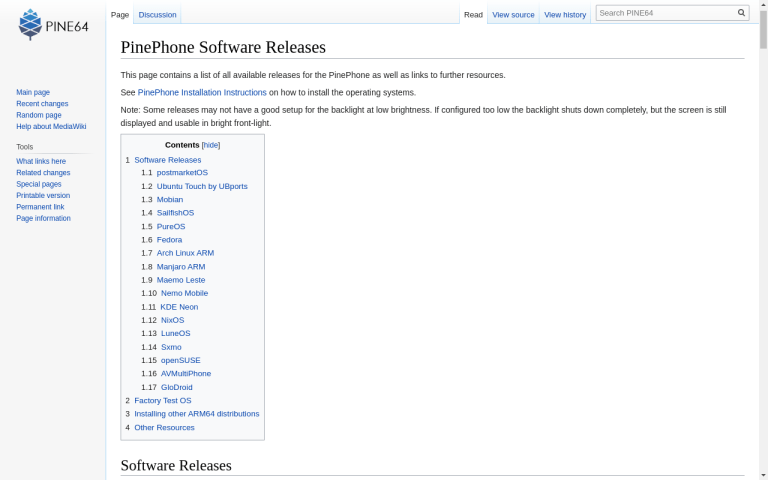Open a Random page
Screen dimensions: 768x480
coord(39,115)
